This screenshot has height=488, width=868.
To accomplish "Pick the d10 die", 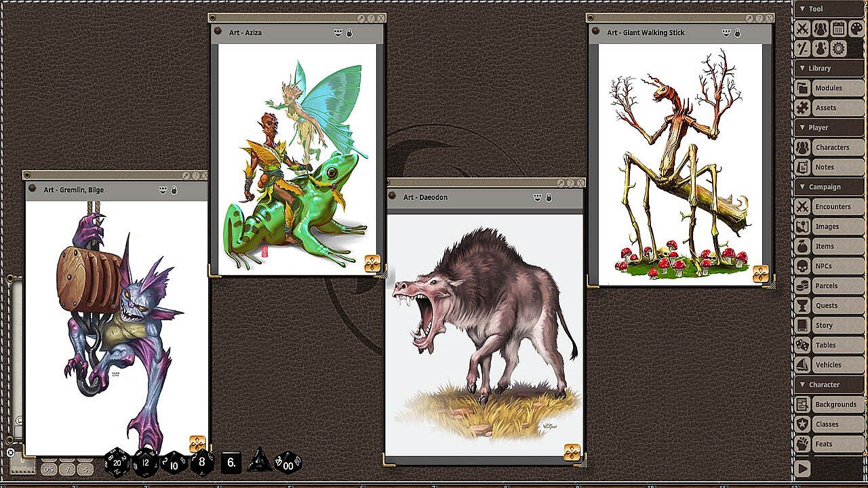I will pos(174,463).
